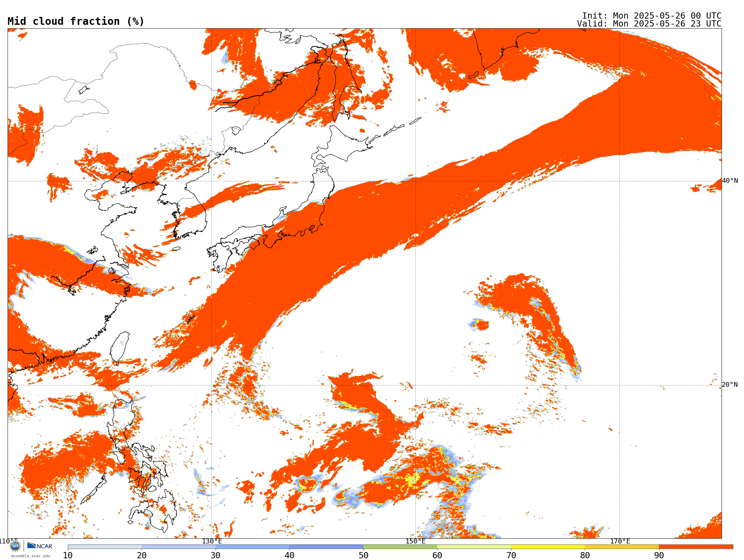The image size is (744, 560).
Task: Click the colorbar tick label 50
Action: pyautogui.click(x=363, y=555)
